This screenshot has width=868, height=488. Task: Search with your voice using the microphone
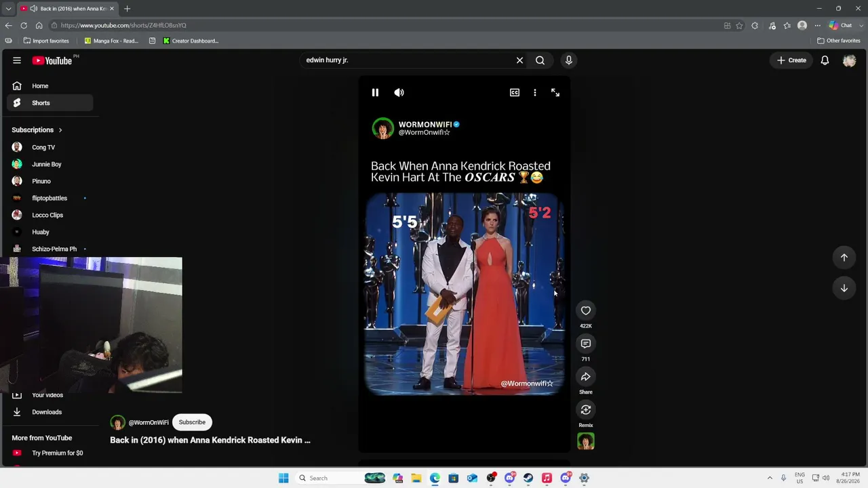tap(569, 60)
